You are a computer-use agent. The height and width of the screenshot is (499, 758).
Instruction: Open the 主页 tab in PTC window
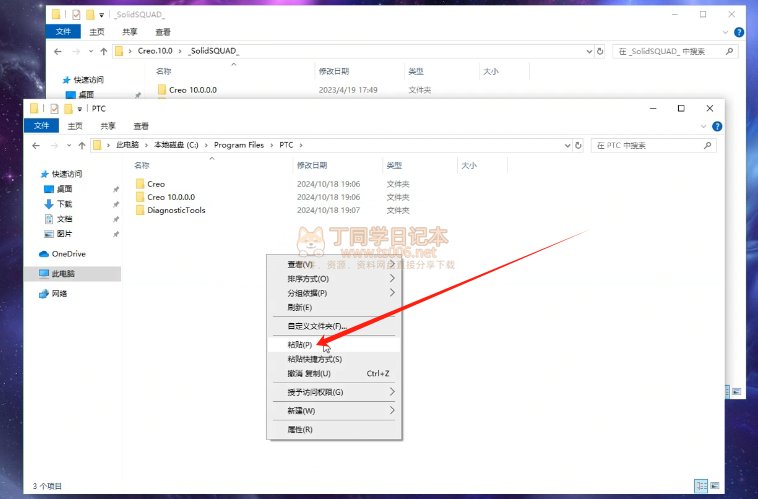coord(75,126)
